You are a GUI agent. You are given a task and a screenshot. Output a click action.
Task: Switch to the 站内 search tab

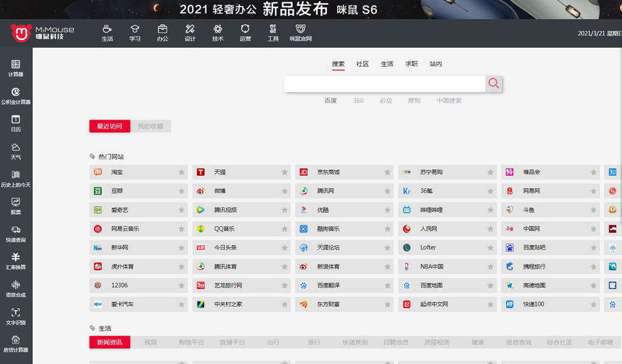tap(436, 64)
